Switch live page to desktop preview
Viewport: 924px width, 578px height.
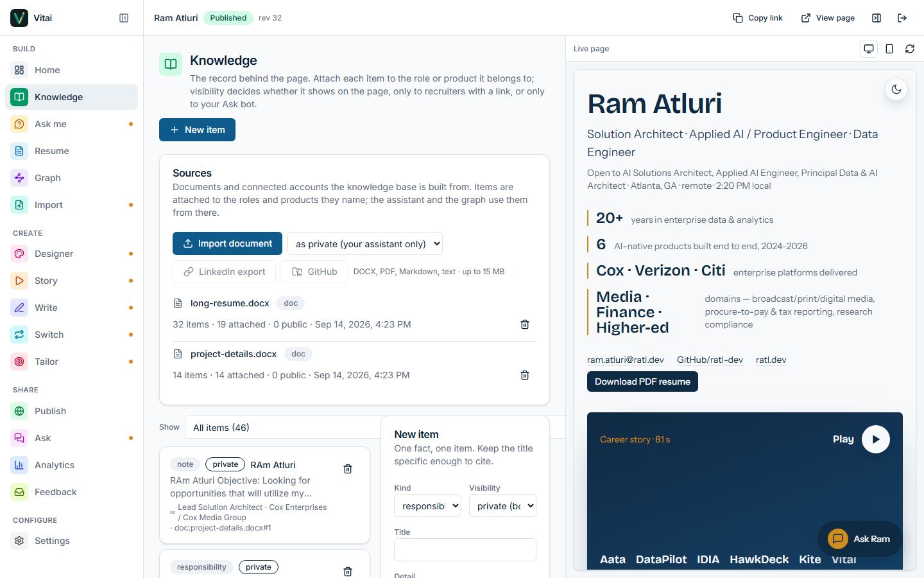click(869, 49)
